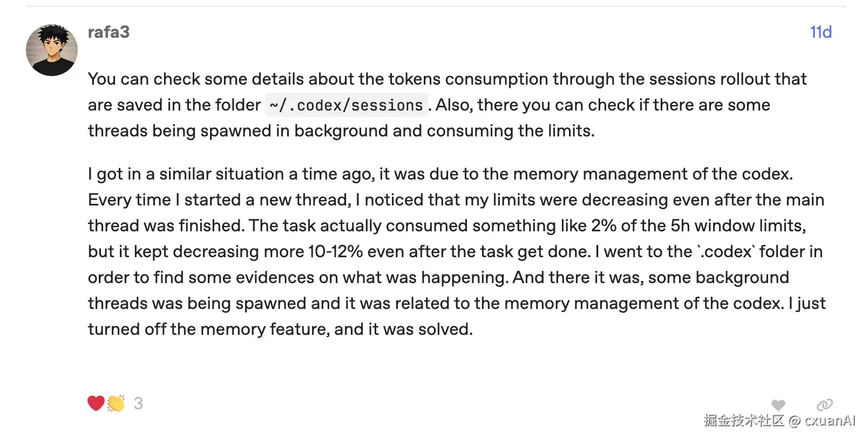This screenshot has width=868, height=440.
Task: Click the red heart reaction emoji
Action: (96, 403)
